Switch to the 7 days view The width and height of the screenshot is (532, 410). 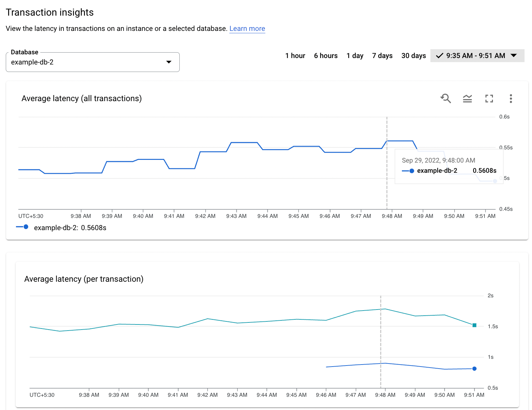coord(382,56)
